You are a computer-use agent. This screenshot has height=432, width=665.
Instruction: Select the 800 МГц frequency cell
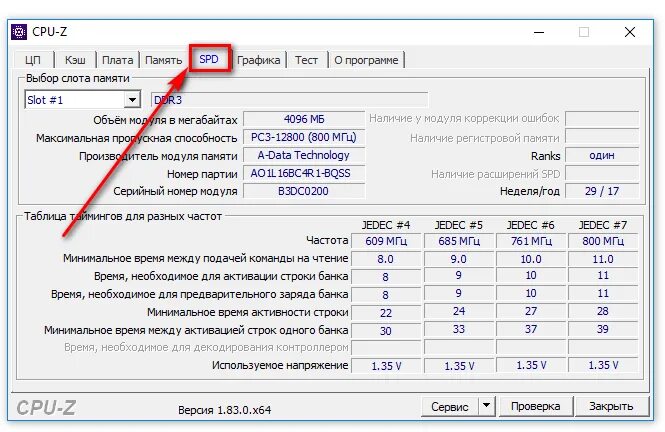point(603,241)
